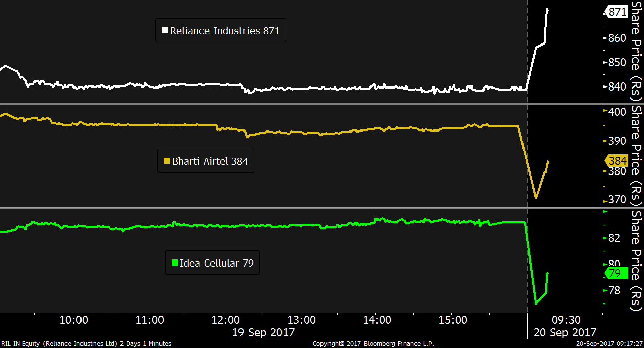Screen dimensions: 644x348
Task: Click the white 871 last-price tag
Action: 617,12
